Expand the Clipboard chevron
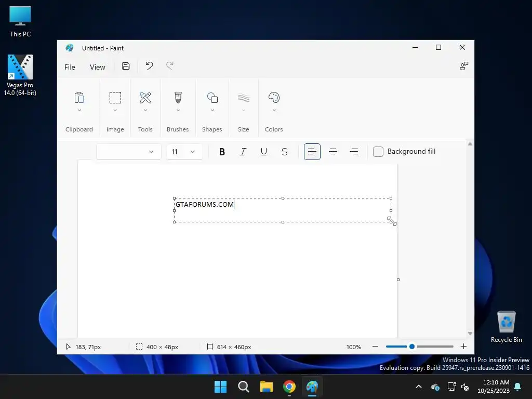This screenshot has height=399, width=532. click(x=79, y=110)
